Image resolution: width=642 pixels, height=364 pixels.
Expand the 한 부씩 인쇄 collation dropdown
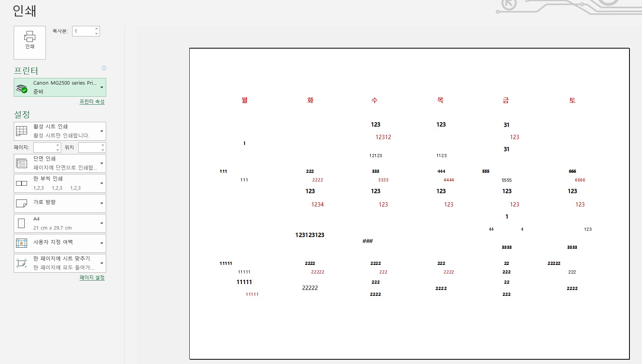60,183
